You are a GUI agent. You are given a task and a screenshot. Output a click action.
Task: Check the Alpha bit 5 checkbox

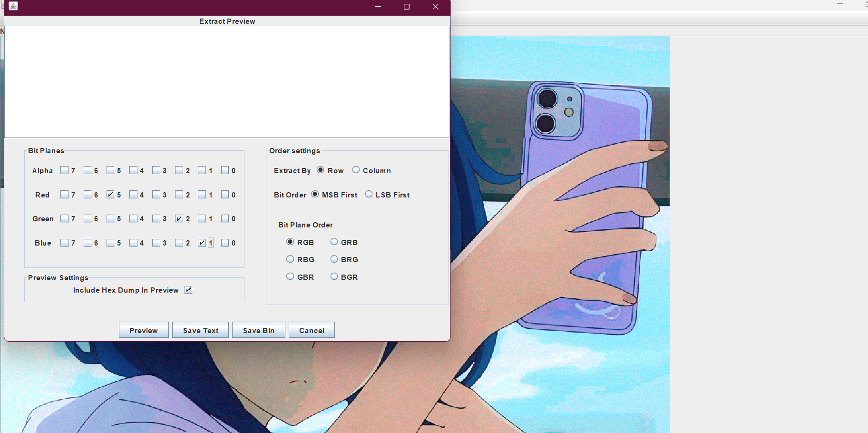pyautogui.click(x=110, y=170)
